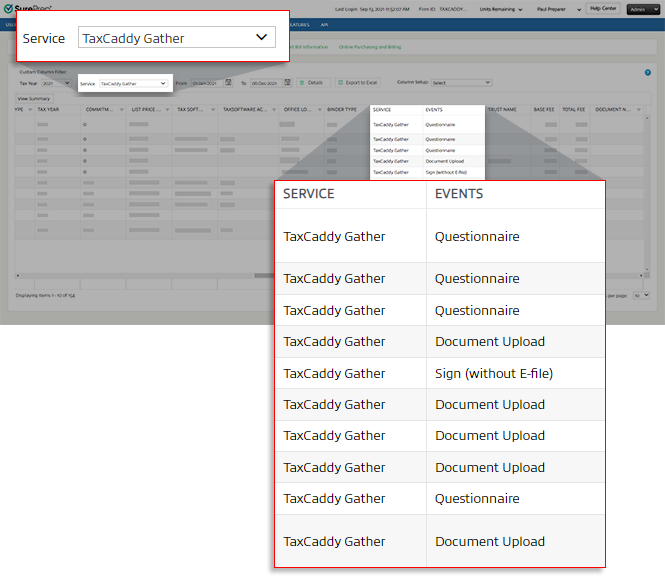The width and height of the screenshot is (665, 586).
Task: Click the Help Center button
Action: click(x=602, y=8)
